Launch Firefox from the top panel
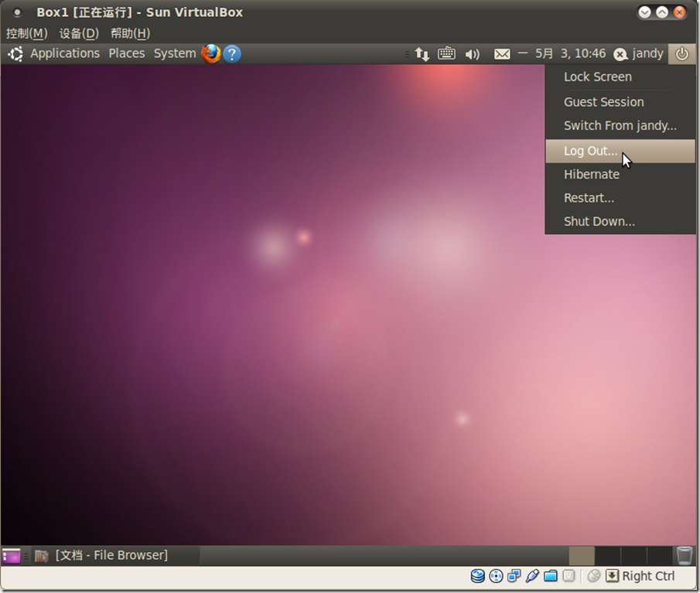 click(210, 53)
